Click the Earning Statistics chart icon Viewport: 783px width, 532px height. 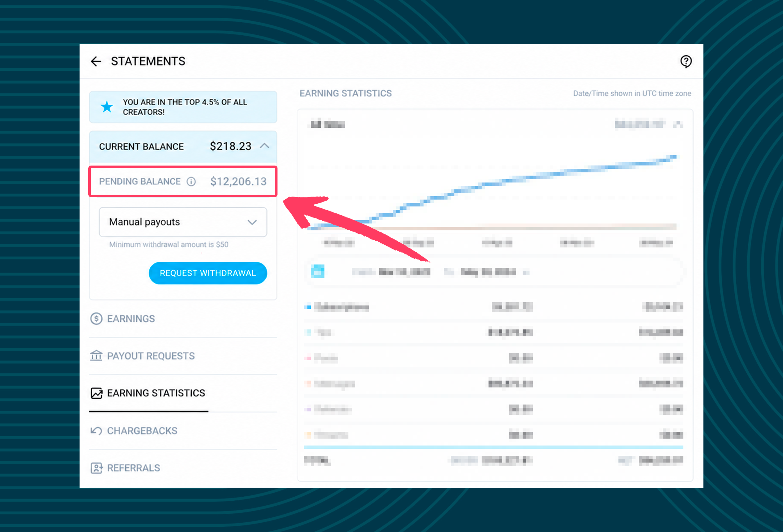(96, 393)
